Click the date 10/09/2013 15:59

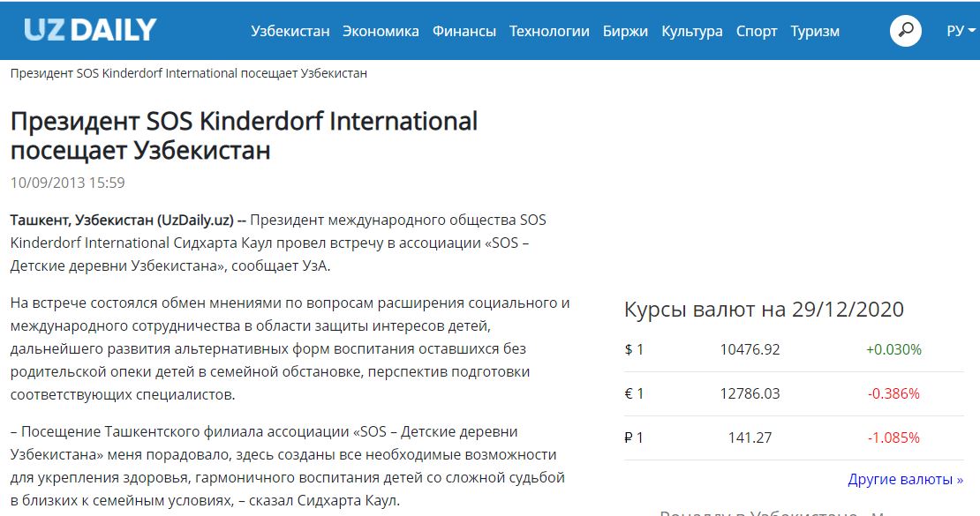67,183
